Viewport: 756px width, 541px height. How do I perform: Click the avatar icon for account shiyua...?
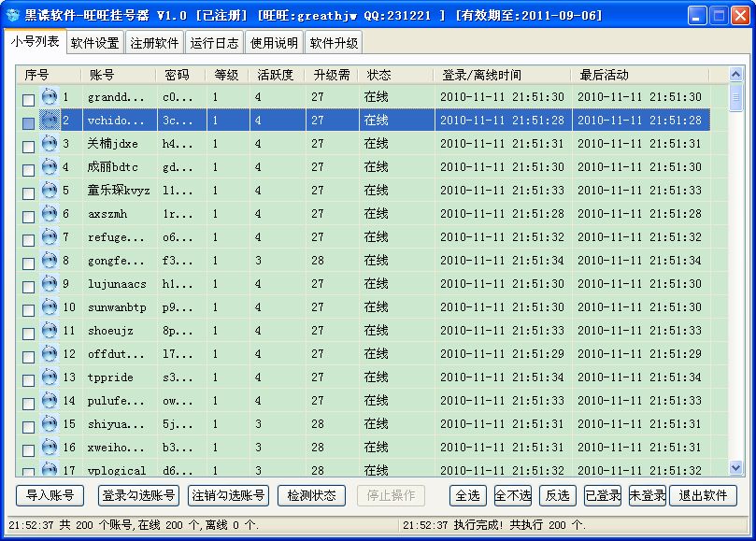50,424
